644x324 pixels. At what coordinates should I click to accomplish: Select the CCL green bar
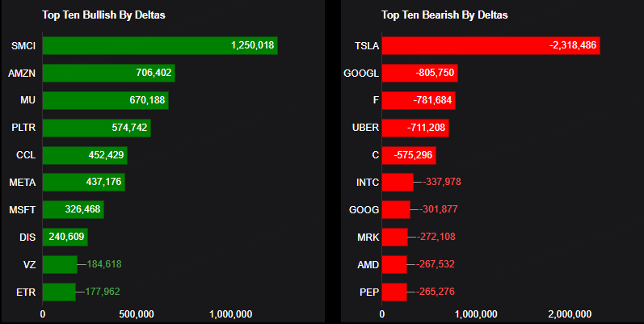pos(85,155)
